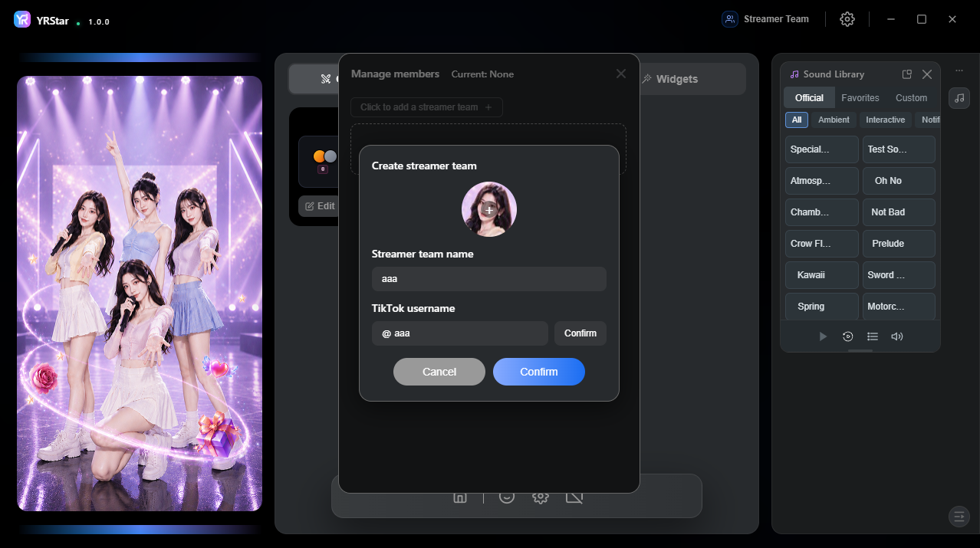Click the replay loop icon
The width and height of the screenshot is (980, 548).
847,336
